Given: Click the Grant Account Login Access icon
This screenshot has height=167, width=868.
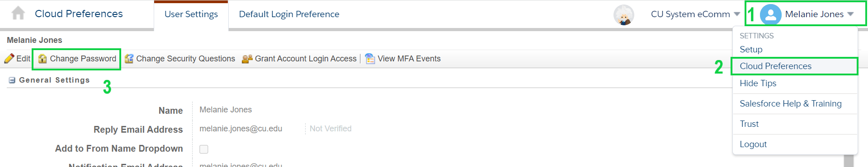Looking at the screenshot, I should (247, 59).
